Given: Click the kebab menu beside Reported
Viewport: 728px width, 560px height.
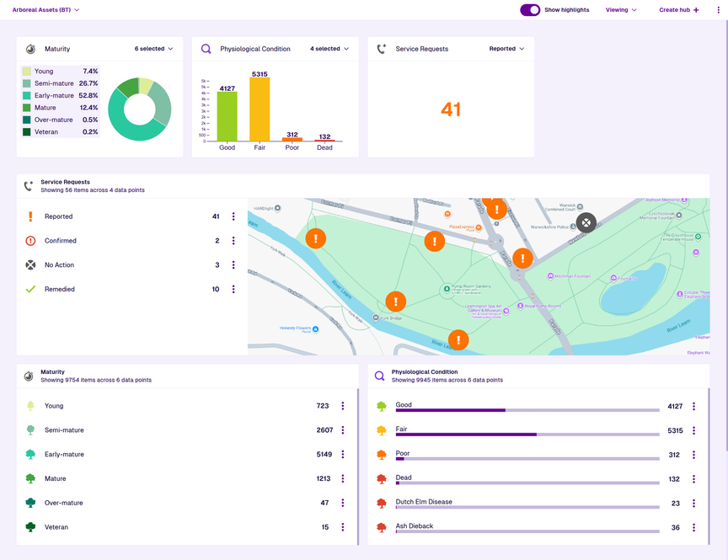Looking at the screenshot, I should (233, 216).
